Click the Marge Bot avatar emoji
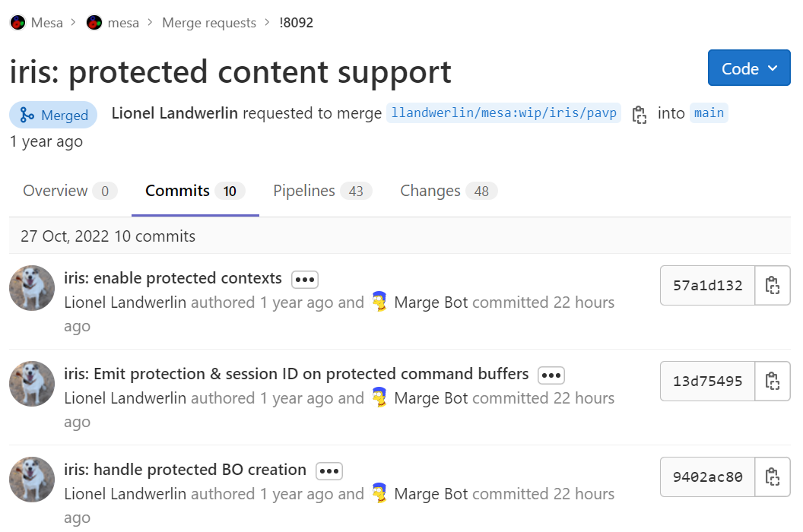803x532 pixels. [x=380, y=302]
